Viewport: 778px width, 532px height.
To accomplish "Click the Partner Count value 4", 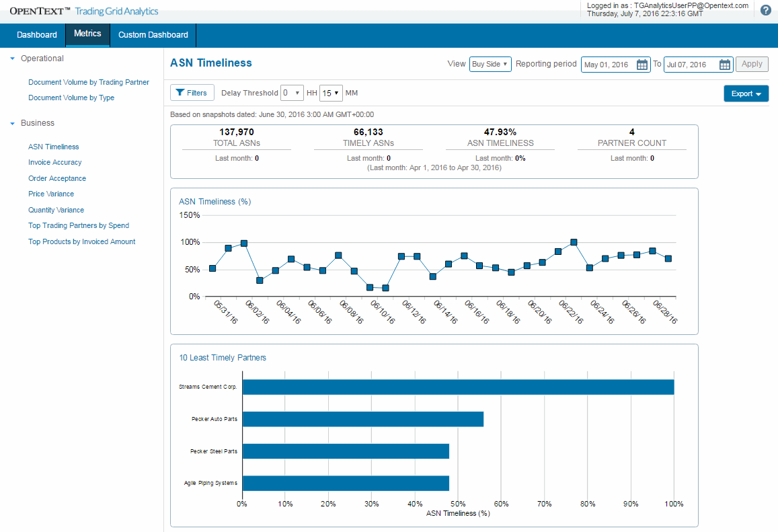I will [x=631, y=132].
